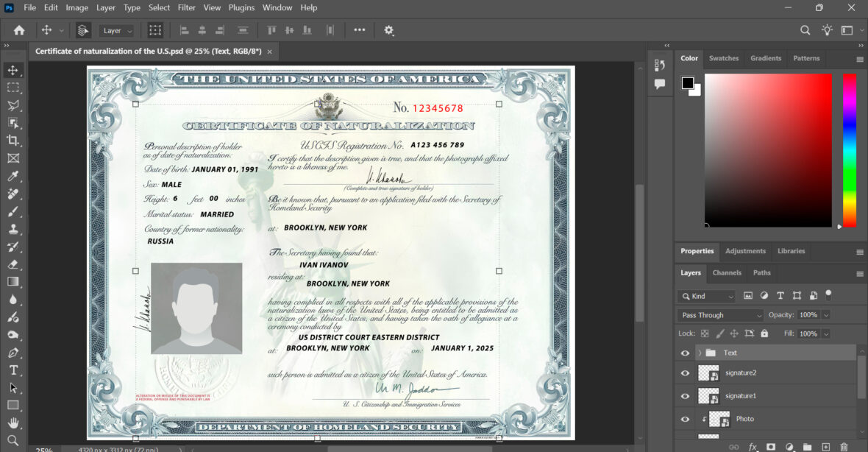Screen dimensions: 868x452
Task: Select the Clone Stamp tool
Action: pyautogui.click(x=13, y=228)
